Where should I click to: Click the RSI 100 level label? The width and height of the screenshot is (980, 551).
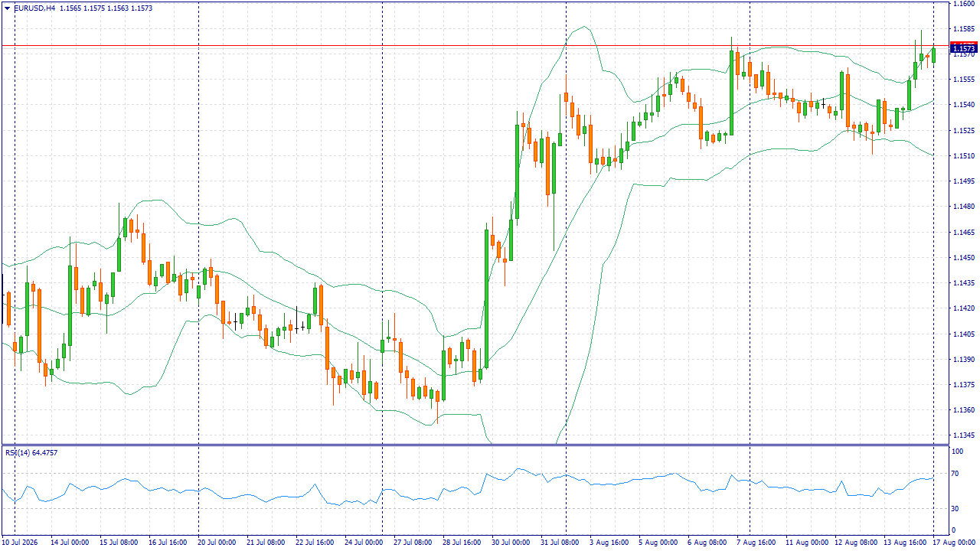coord(957,452)
